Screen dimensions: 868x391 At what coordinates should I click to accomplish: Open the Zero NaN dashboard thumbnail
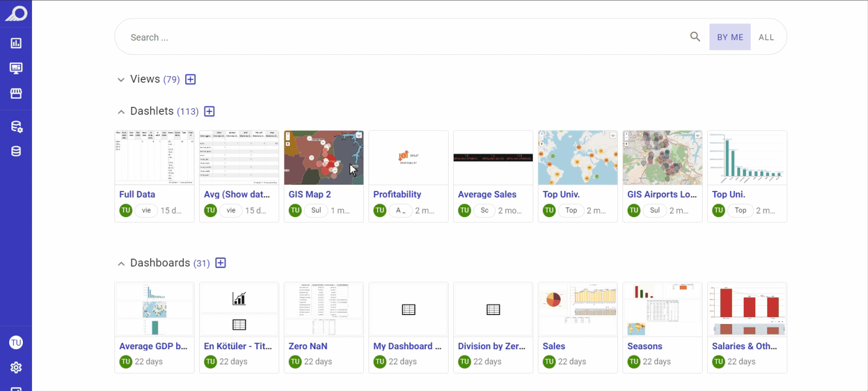[324, 309]
